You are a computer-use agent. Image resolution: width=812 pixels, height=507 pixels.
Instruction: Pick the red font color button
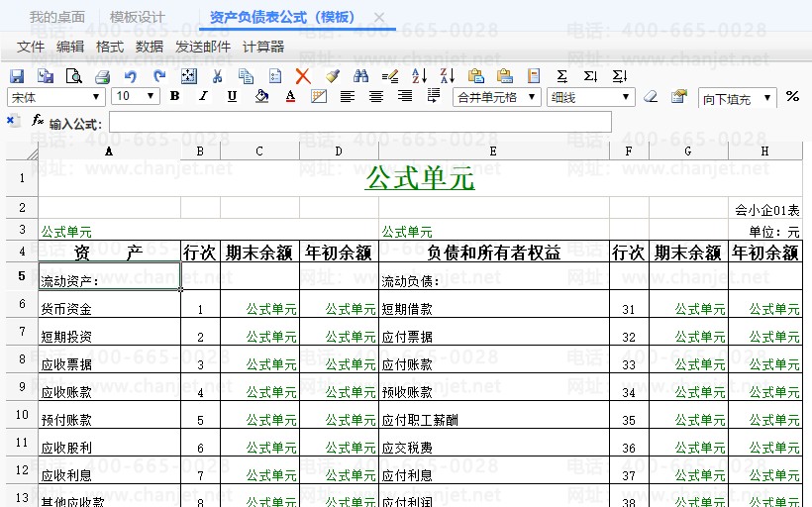coord(290,97)
